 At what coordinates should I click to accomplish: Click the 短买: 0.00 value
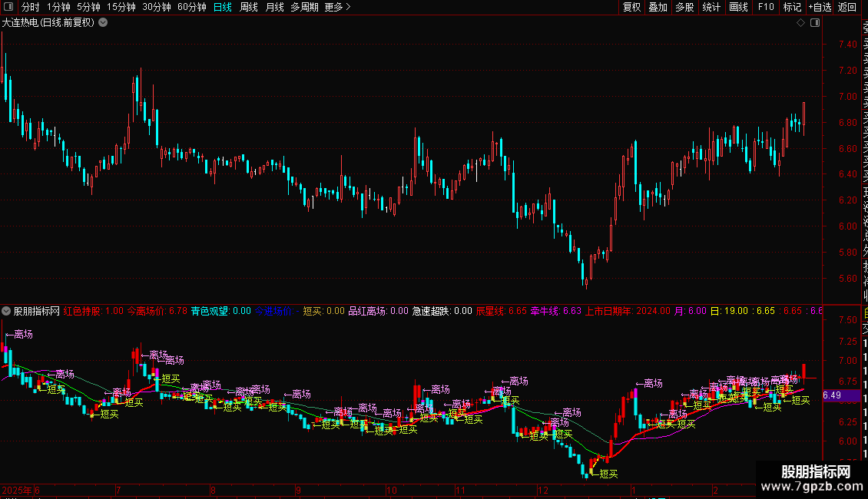pyautogui.click(x=324, y=311)
